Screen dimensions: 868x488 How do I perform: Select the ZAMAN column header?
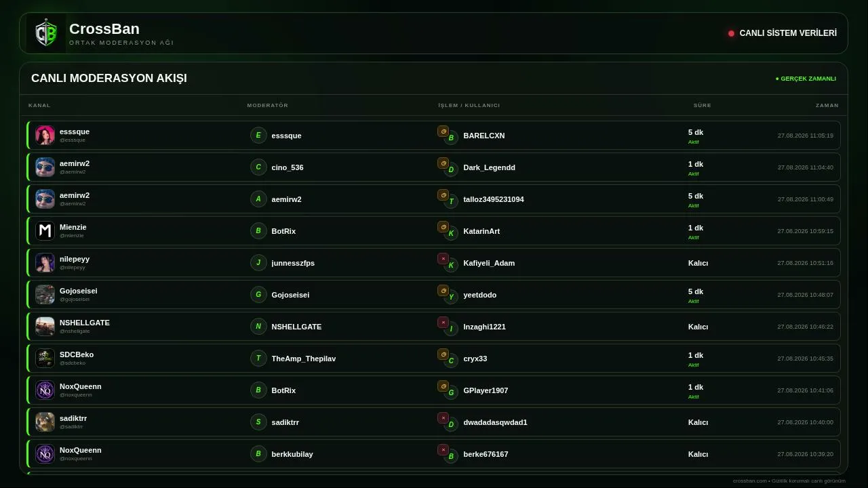tap(827, 105)
